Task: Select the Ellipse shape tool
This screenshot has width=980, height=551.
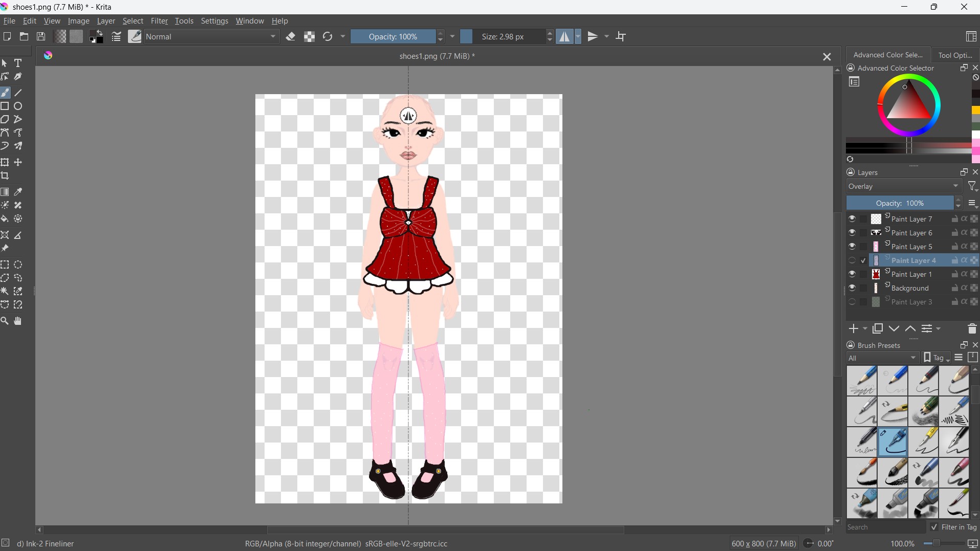Action: tap(18, 106)
